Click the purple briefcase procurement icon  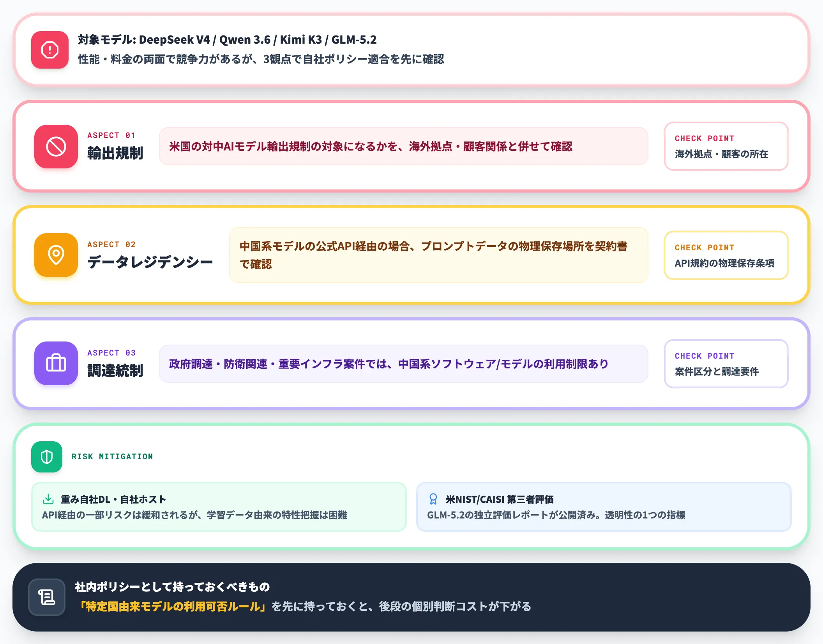tap(56, 363)
